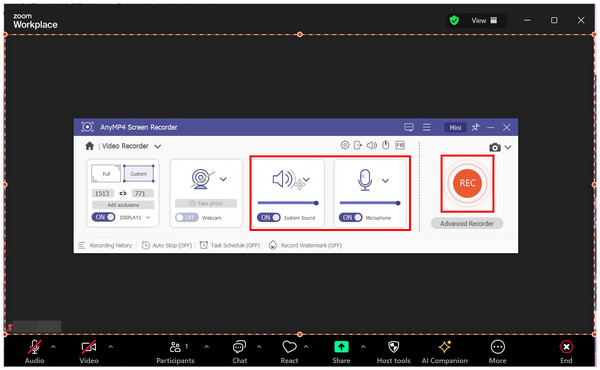Viewport: 600px width, 370px height.
Task: Click the webcam icon
Action: pos(202,179)
